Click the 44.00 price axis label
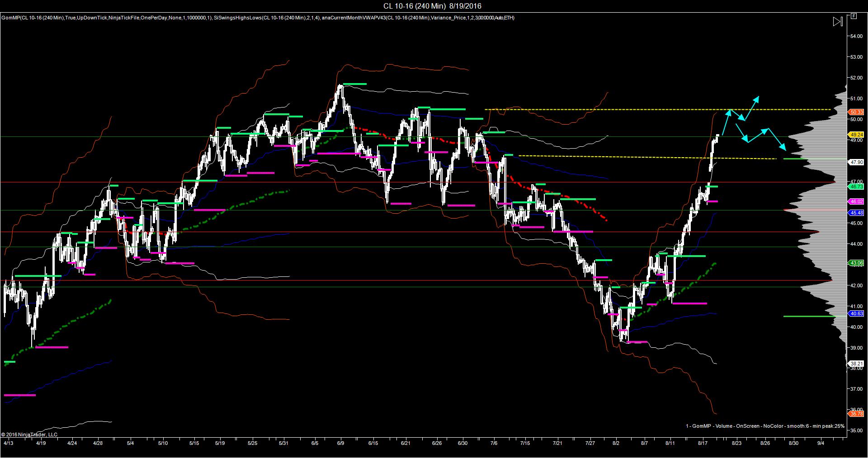The height and width of the screenshot is (458, 868). click(857, 244)
